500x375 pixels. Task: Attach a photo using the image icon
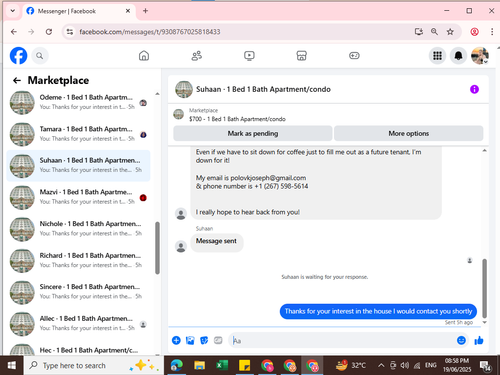point(190,340)
